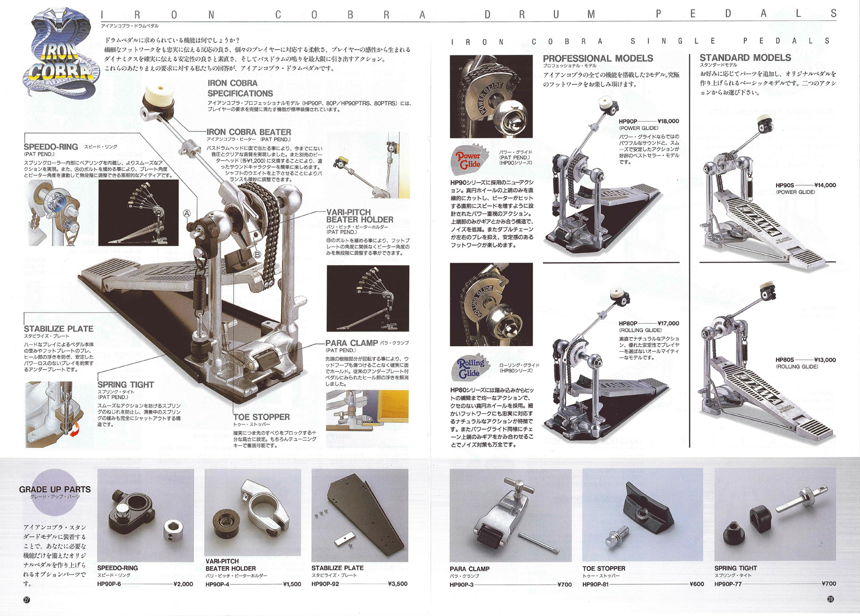Image resolution: width=860 pixels, height=616 pixels.
Task: Click the HP90S ¥14,000 price label
Action: click(x=805, y=185)
